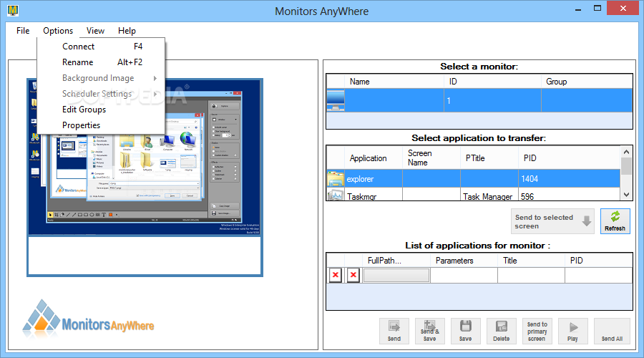
Task: Click the monitor icon in the monitor list row
Action: tap(336, 101)
